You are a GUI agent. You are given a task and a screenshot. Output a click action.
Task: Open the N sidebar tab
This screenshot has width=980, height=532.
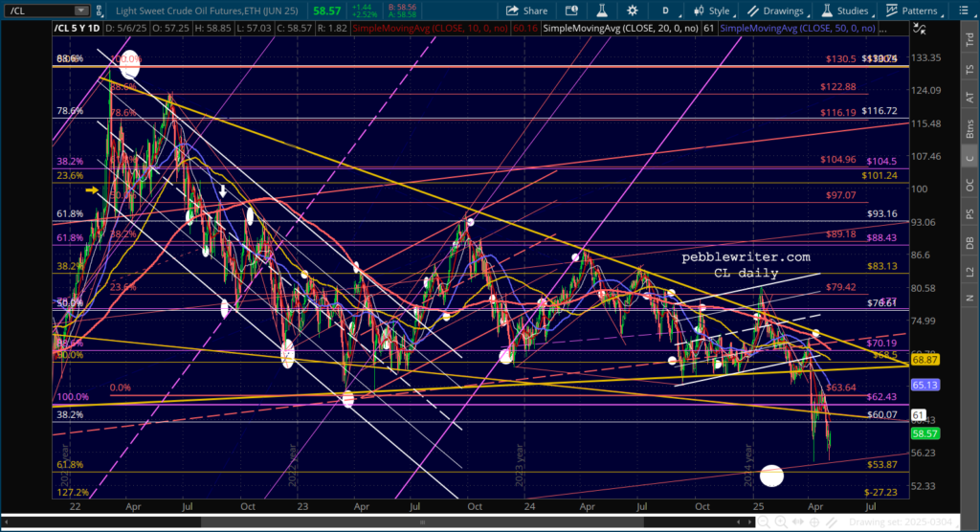[969, 299]
